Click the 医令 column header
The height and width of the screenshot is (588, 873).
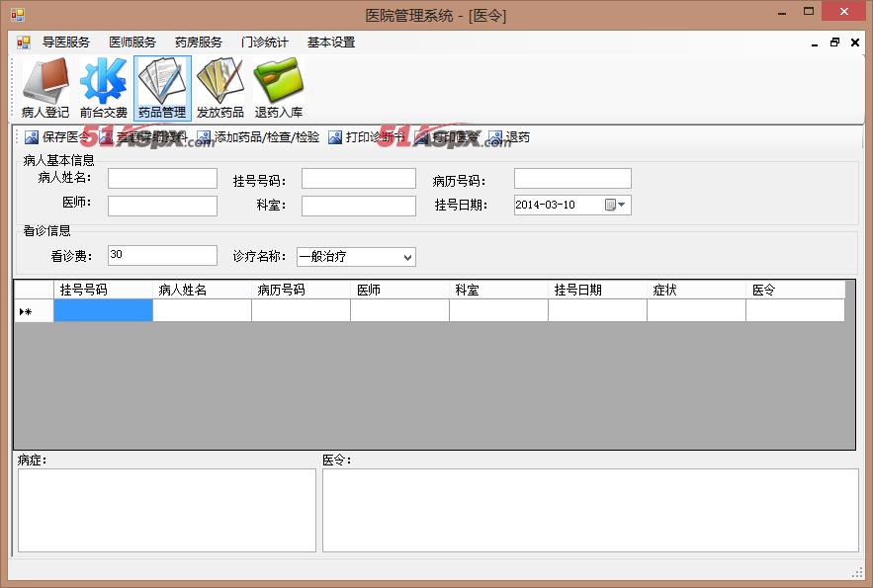(x=795, y=290)
